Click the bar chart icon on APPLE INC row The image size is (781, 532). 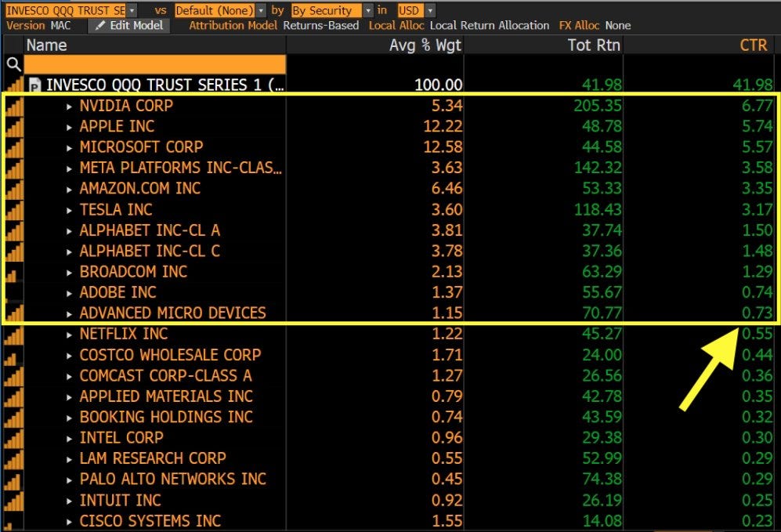point(14,127)
